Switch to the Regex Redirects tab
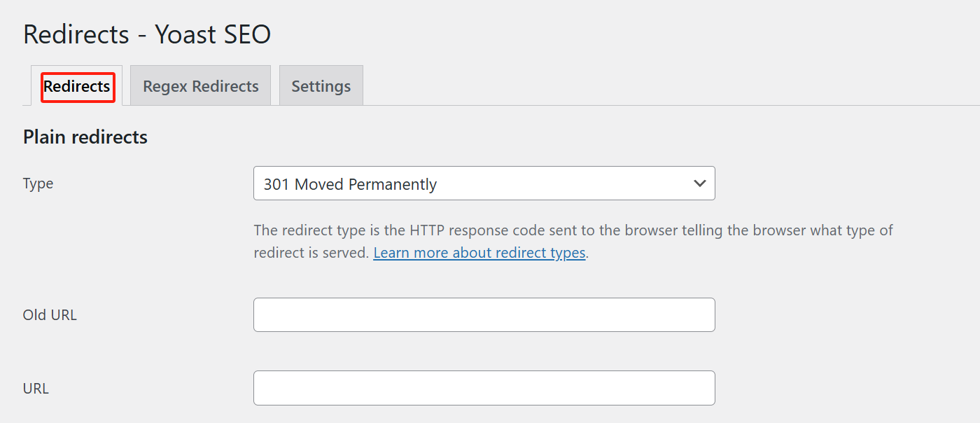The image size is (980, 423). [x=200, y=85]
